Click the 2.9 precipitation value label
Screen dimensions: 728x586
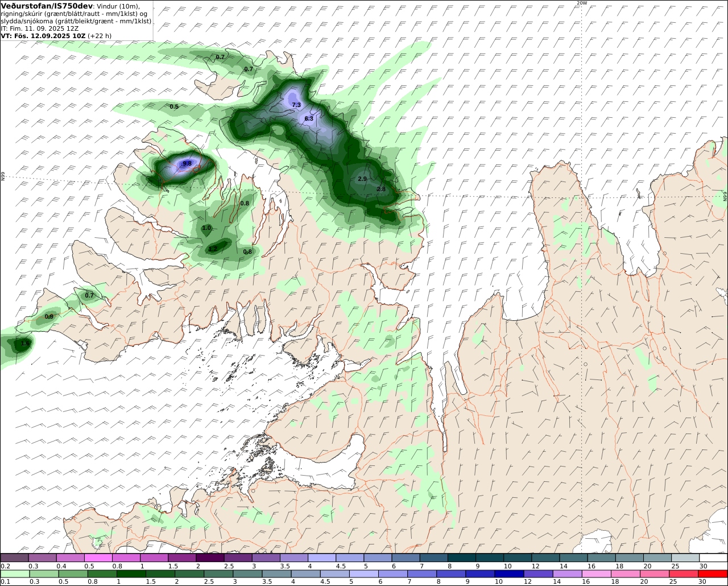[362, 179]
